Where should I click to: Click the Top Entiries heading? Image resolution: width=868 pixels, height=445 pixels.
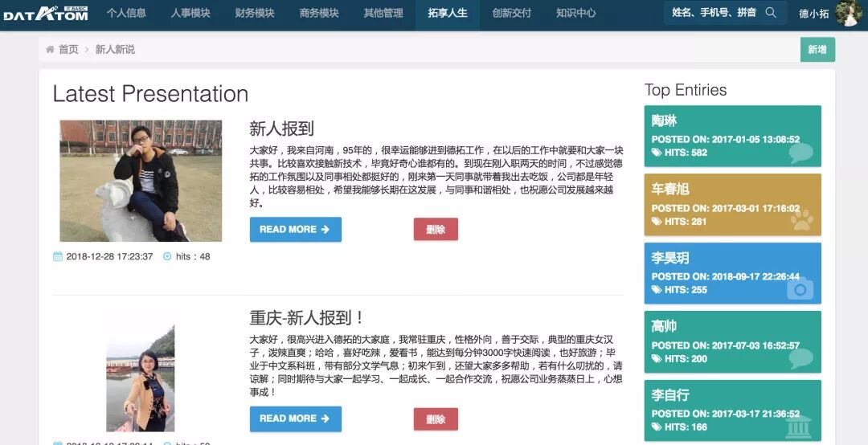coord(686,90)
